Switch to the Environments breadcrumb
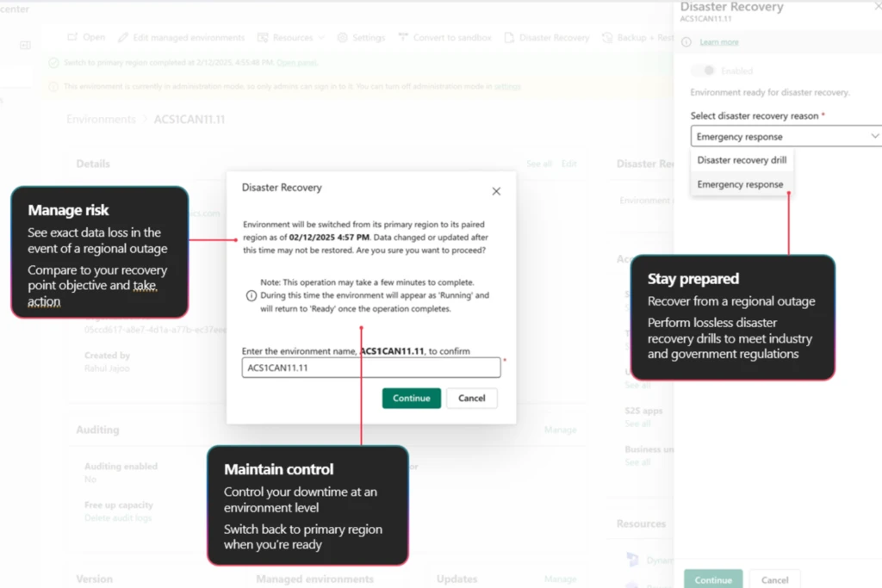The width and height of the screenshot is (882, 588). point(101,119)
